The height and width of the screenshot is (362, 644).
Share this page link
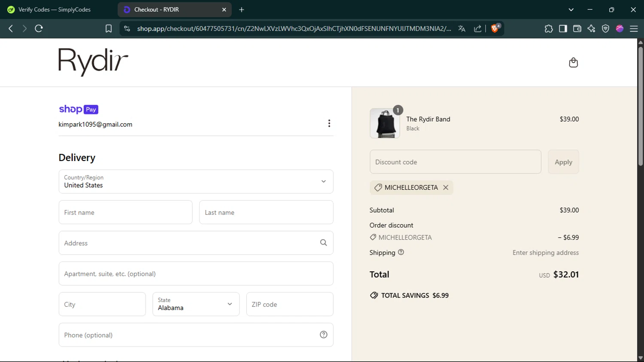point(477,28)
